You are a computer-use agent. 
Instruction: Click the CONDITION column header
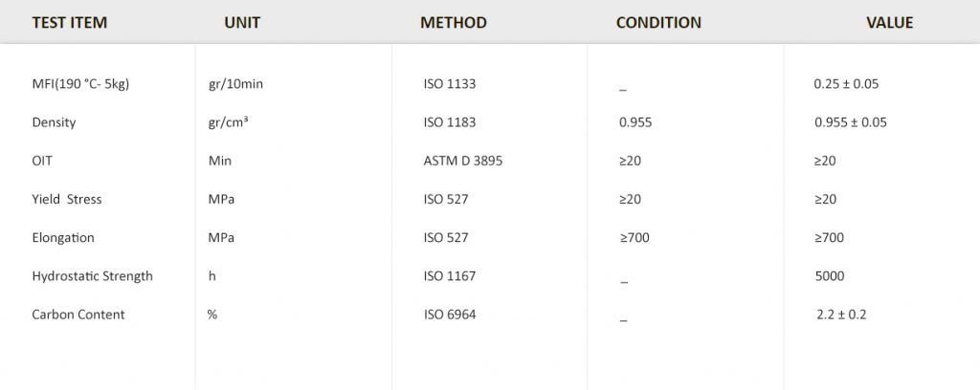click(658, 23)
